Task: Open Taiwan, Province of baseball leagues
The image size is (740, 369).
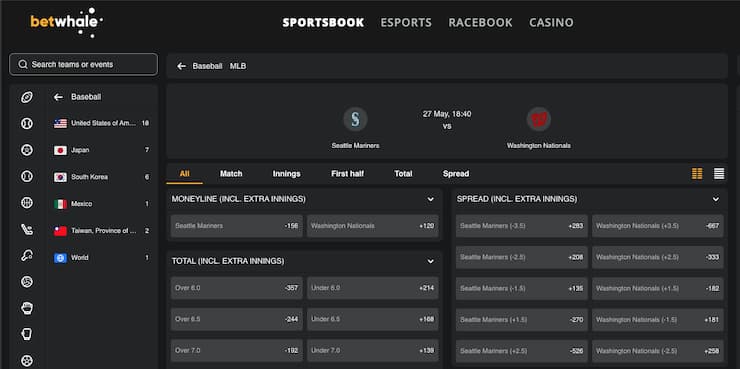Action: 102,231
